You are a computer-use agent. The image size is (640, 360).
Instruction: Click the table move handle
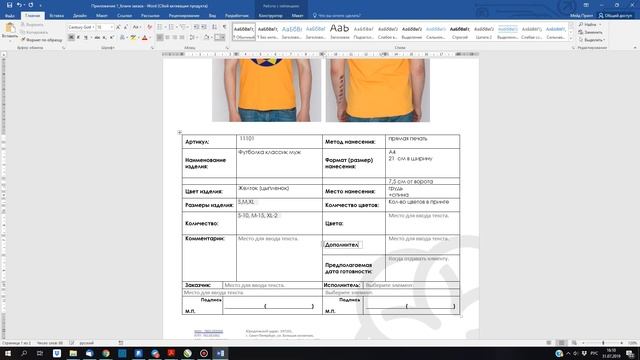180,132
